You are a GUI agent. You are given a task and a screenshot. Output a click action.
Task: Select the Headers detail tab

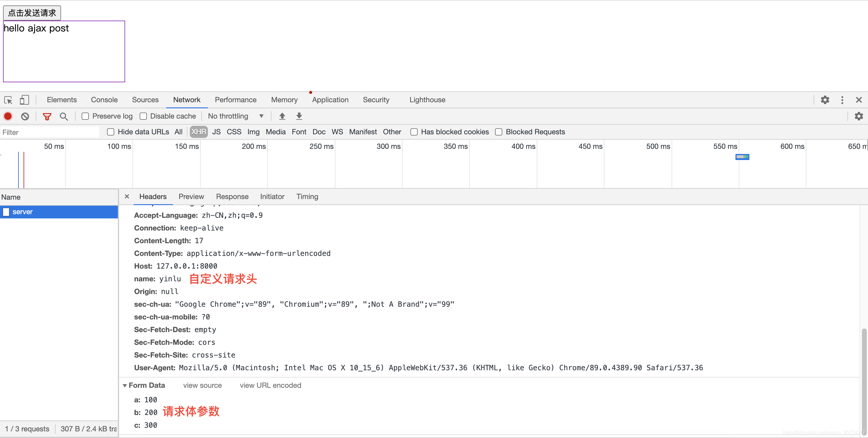(153, 197)
